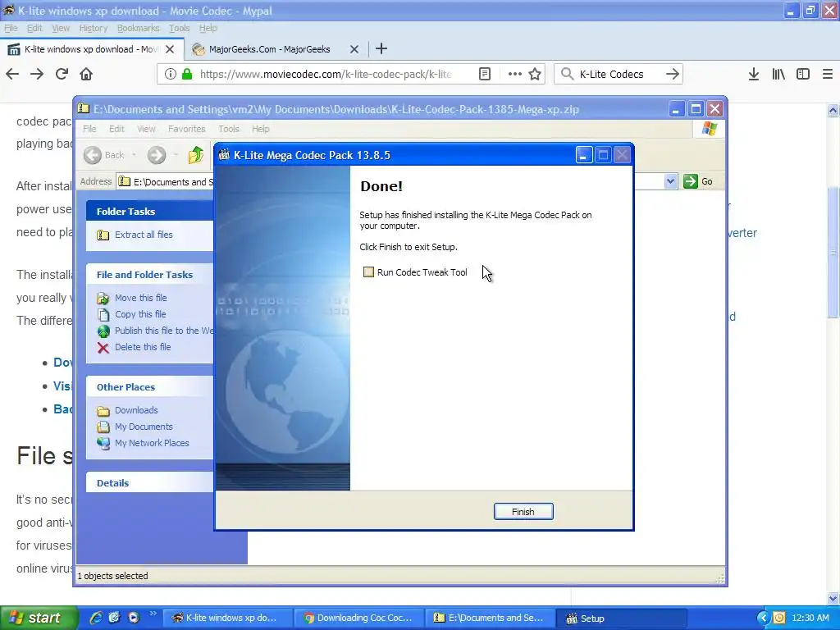Show site information icon in address bar
This screenshot has height=630, width=840.
point(171,74)
